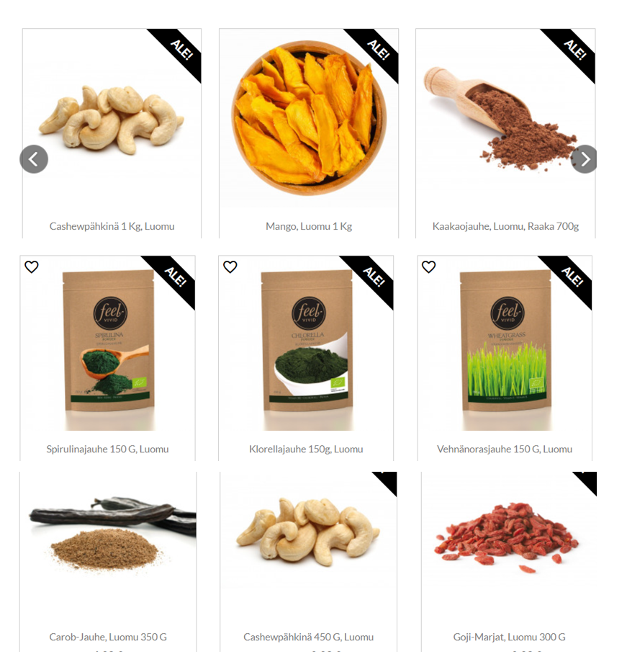Open Spirulinajauhe 150 G, Luomu link
The height and width of the screenshot is (672, 627).
(107, 449)
